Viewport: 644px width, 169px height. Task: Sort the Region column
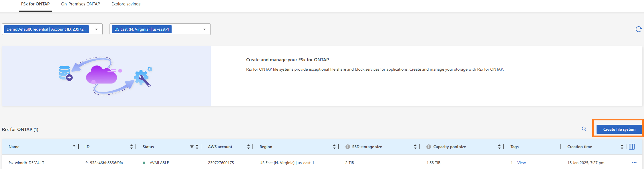click(334, 147)
